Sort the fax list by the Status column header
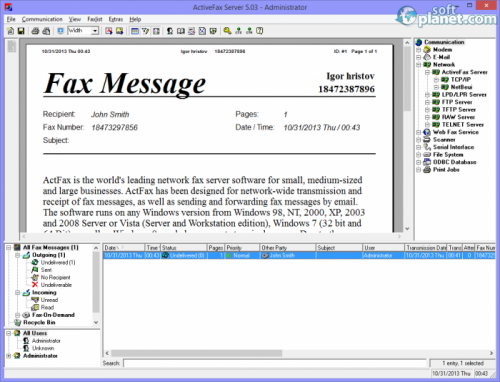The height and width of the screenshot is (382, 500). pyautogui.click(x=184, y=248)
